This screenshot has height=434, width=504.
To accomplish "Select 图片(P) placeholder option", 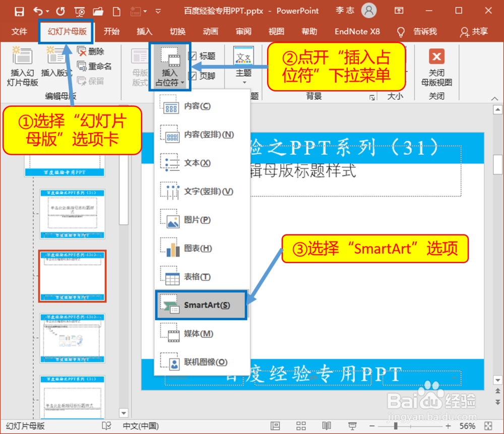I will [202, 220].
